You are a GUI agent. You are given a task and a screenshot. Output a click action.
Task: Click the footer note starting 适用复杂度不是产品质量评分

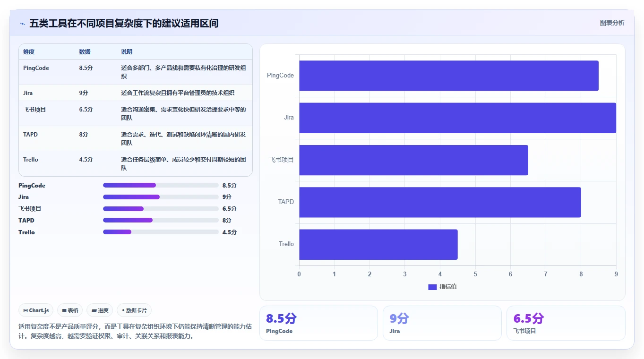pyautogui.click(x=135, y=331)
